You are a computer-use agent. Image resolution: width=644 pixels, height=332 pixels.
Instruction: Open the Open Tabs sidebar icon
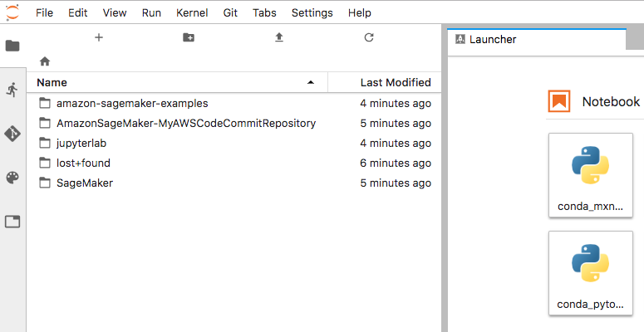[x=12, y=222]
